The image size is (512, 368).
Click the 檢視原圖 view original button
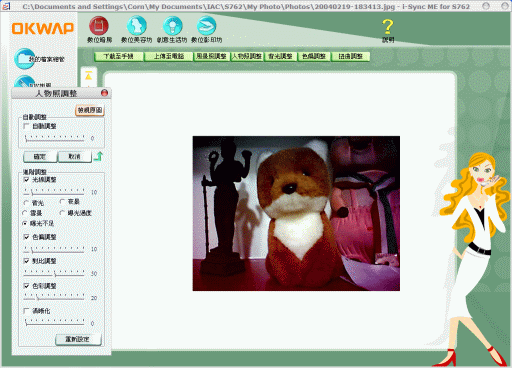[90, 110]
